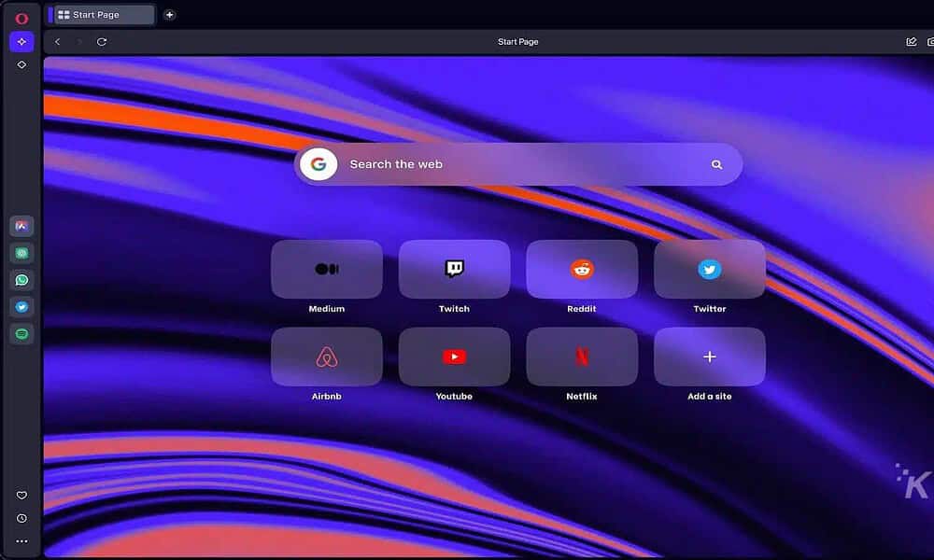This screenshot has width=934, height=560.
Task: Open the Netflix speed dial tile
Action: coord(582,357)
